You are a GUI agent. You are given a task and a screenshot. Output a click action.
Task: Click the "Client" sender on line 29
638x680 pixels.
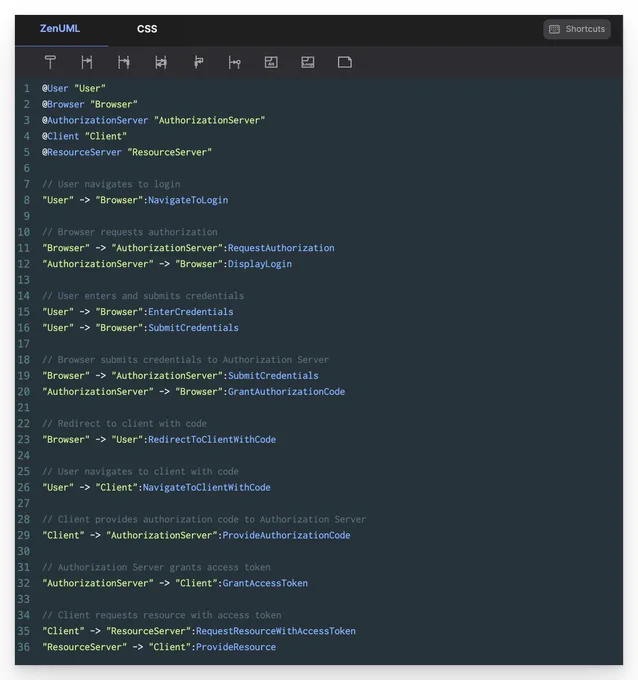(63, 536)
